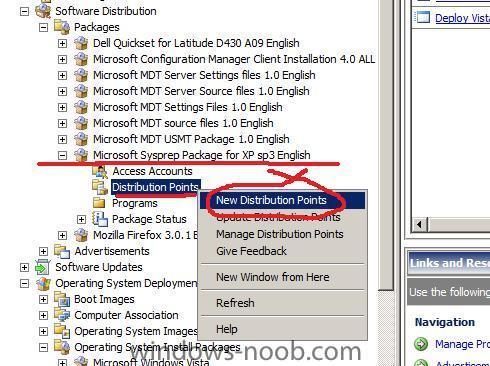
Task: Select Microsoft MDT USMT Package 1.0 English
Action: click(x=191, y=139)
